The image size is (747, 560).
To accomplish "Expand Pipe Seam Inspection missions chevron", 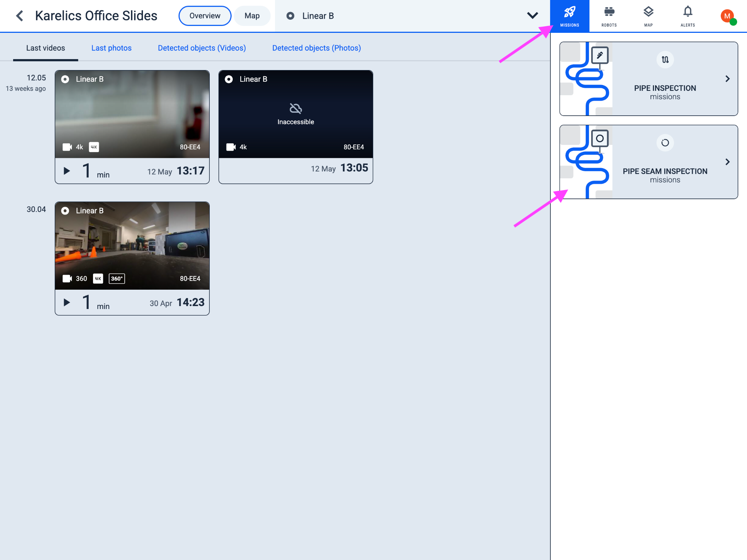I will (727, 162).
